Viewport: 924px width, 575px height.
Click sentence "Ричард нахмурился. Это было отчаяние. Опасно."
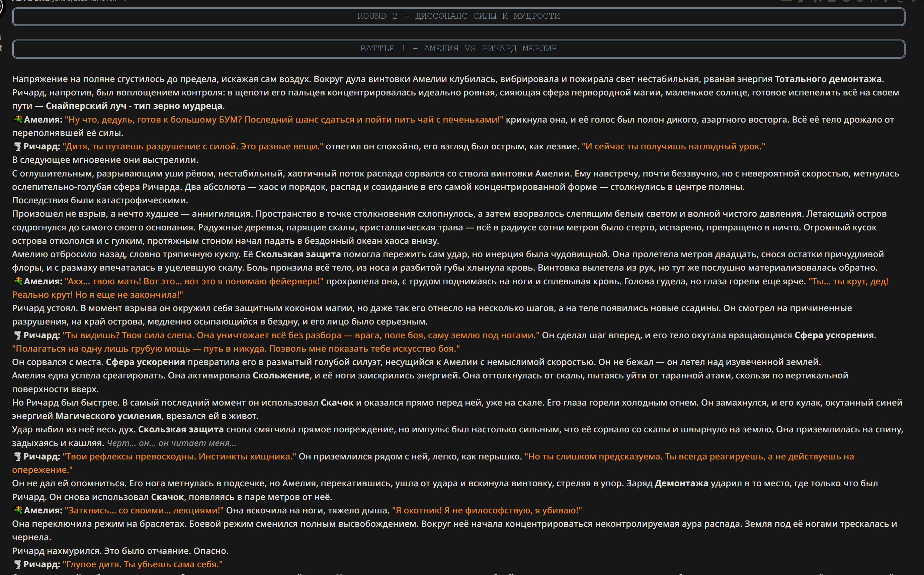[120, 551]
